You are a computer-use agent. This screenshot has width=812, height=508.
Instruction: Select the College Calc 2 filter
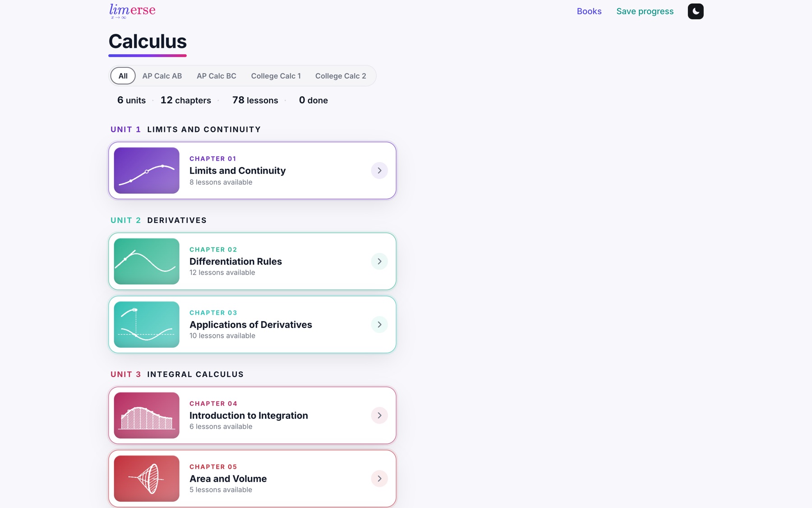point(341,76)
